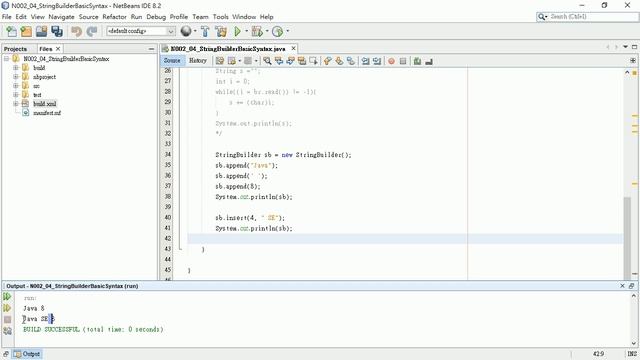Run the project with green play icon
Image resolution: width=640 pixels, height=360 pixels.
[x=237, y=31]
